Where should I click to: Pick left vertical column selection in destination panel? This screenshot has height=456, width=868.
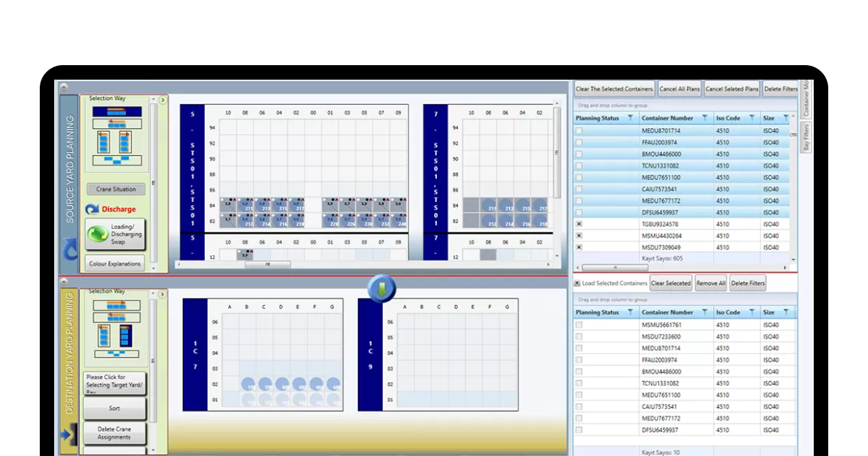(x=106, y=335)
